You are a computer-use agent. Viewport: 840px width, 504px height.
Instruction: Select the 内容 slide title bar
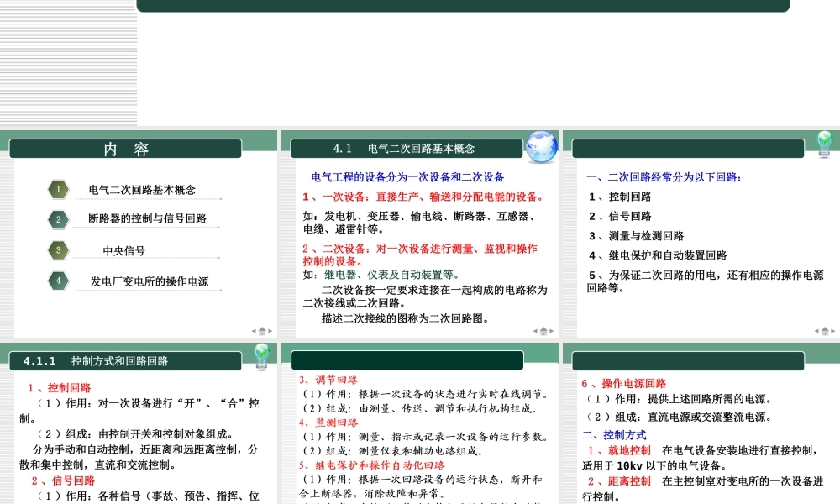pos(125,149)
